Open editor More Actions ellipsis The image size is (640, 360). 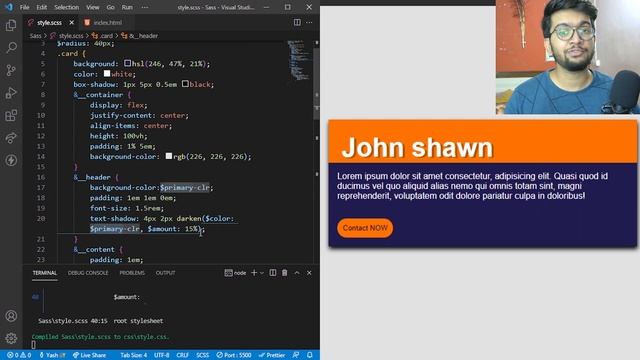pos(309,22)
